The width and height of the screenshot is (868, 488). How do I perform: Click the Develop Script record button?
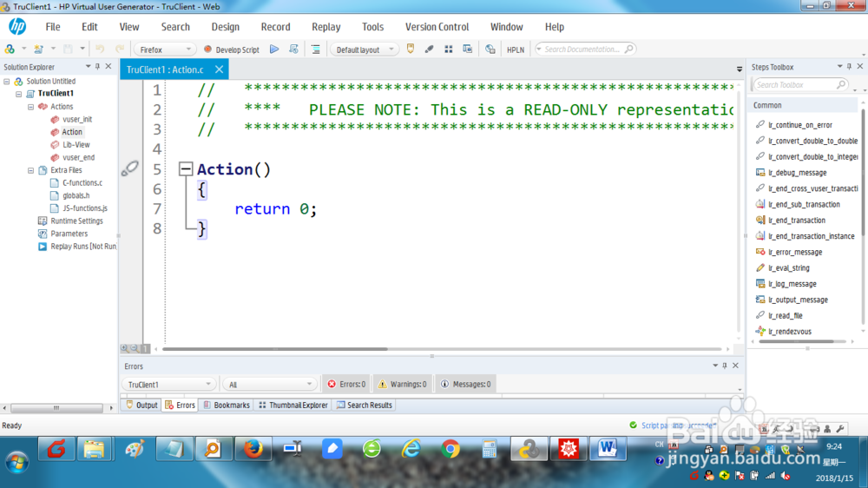[x=232, y=49]
